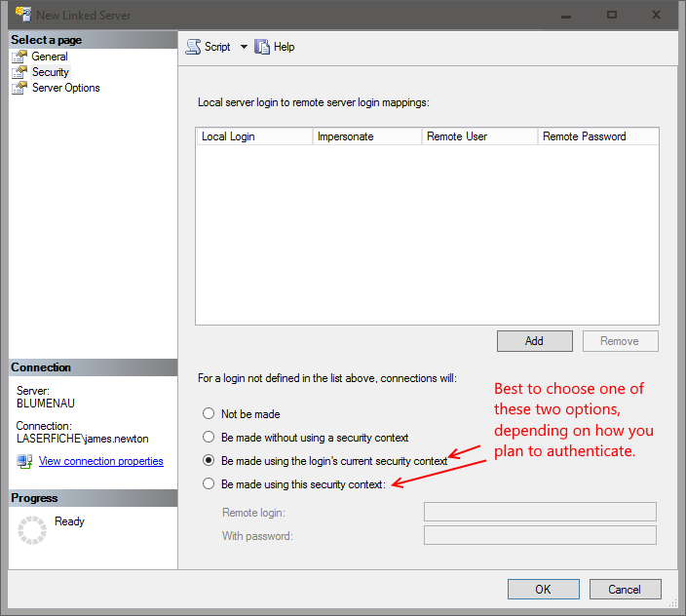686x616 pixels.
Task: Click the server name BLUMENAU
Action: tap(46, 404)
